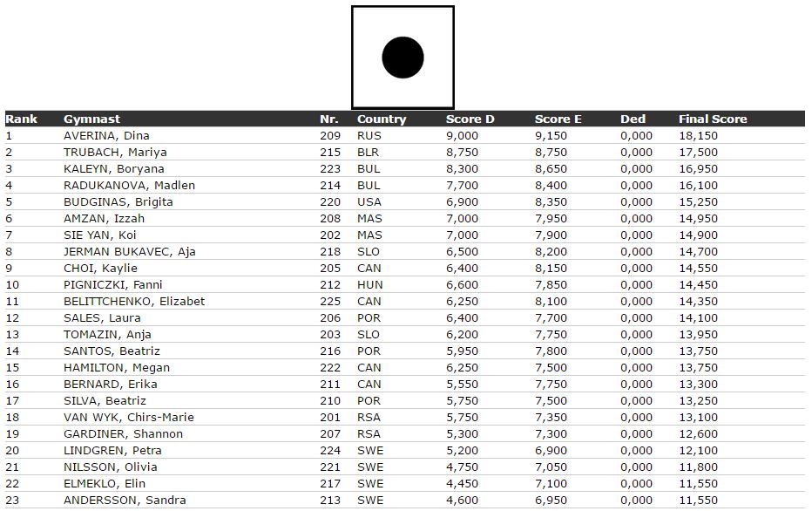Image resolution: width=812 pixels, height=511 pixels.
Task: Click the Ded column header
Action: [633, 119]
